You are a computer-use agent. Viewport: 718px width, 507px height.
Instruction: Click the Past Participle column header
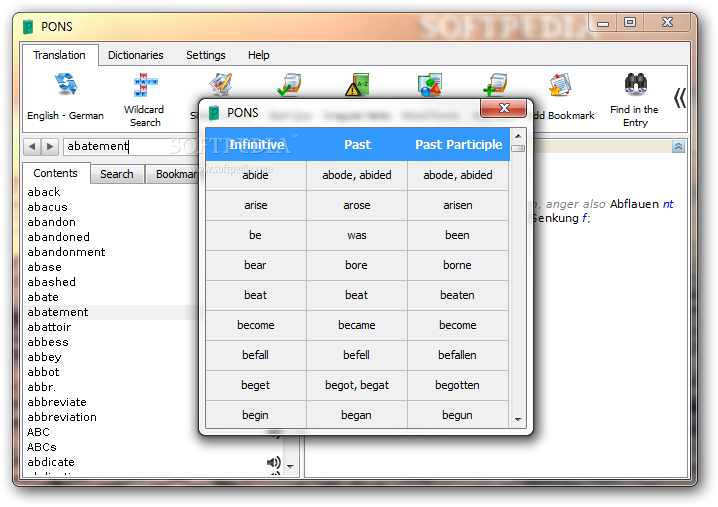pyautogui.click(x=458, y=145)
